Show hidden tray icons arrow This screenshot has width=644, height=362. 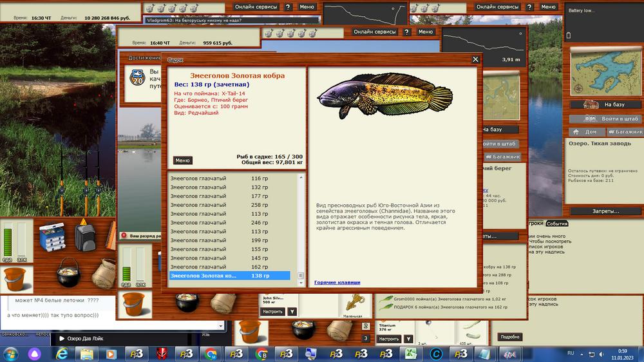[x=582, y=354]
